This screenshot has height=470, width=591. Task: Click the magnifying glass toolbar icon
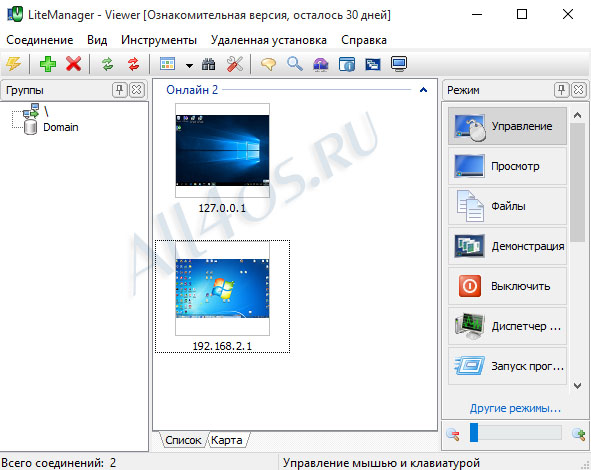pos(294,64)
